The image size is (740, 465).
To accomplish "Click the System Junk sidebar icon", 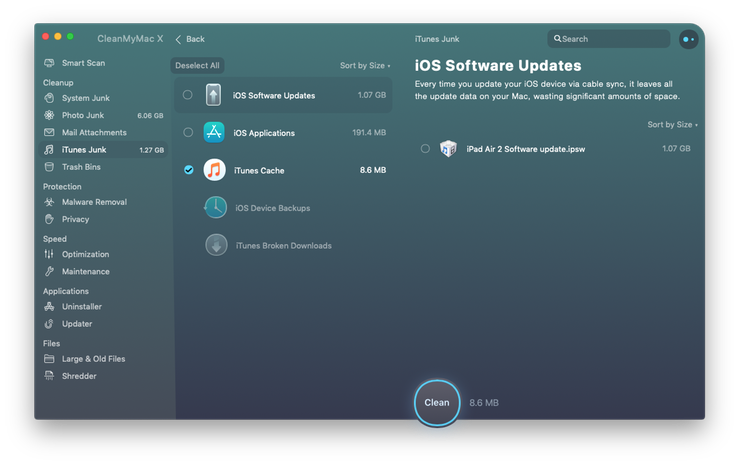I will point(49,98).
